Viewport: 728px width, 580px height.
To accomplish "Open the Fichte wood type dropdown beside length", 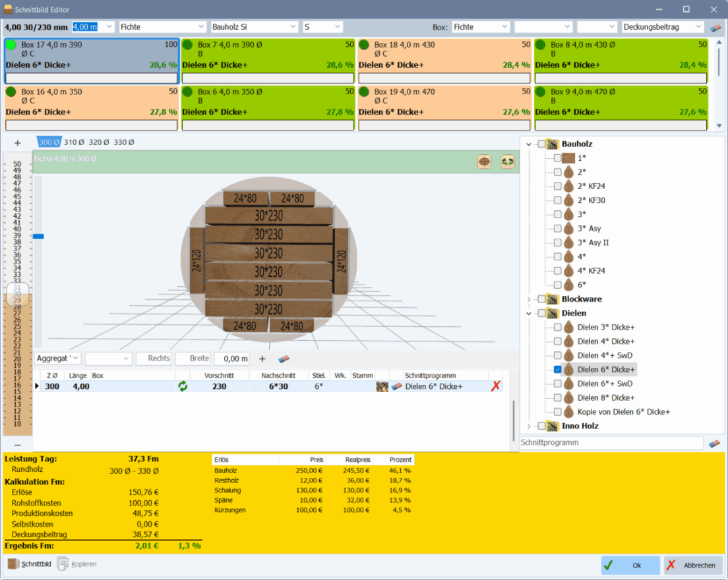I will 201,27.
